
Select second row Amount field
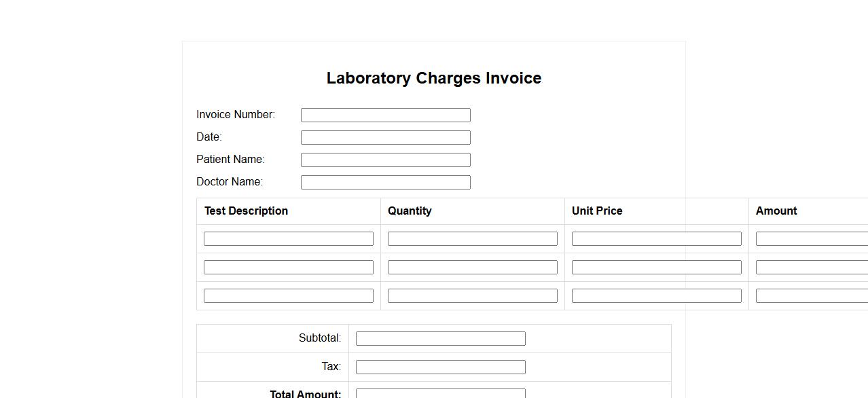tap(812, 267)
